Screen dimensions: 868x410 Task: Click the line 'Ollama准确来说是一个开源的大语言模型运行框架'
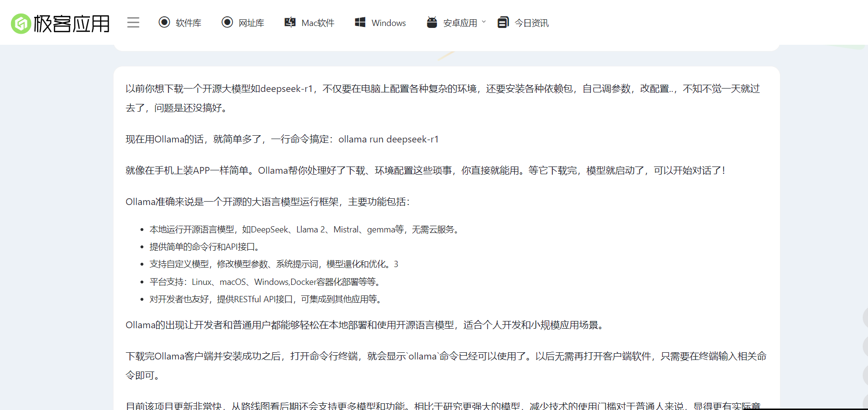point(268,202)
